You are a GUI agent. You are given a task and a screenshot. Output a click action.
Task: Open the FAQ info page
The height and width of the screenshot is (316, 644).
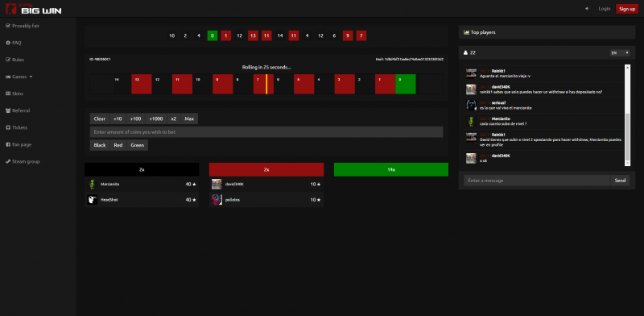tap(14, 43)
